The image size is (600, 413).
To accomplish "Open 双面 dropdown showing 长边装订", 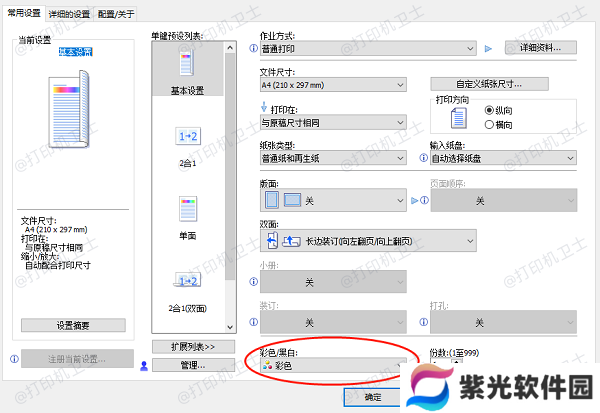I will click(368, 241).
